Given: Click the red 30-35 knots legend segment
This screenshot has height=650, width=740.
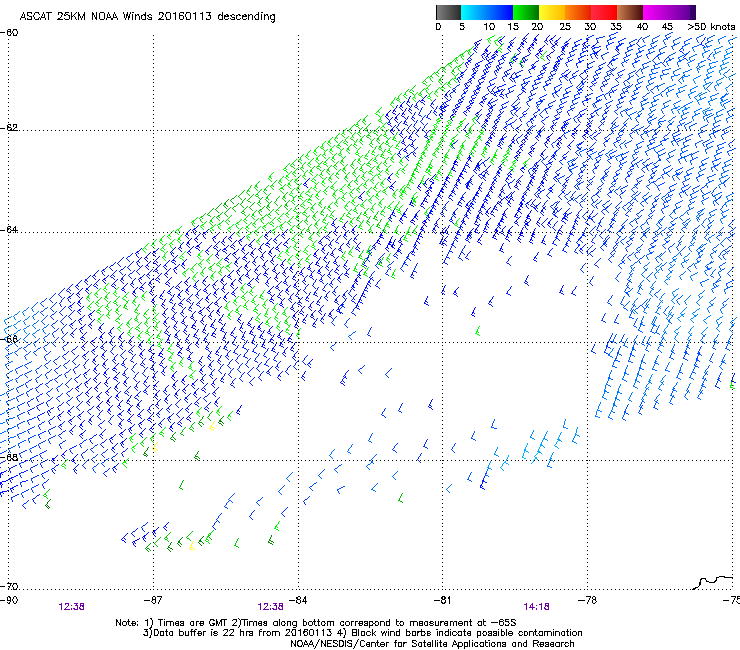Looking at the screenshot, I should tap(605, 12).
